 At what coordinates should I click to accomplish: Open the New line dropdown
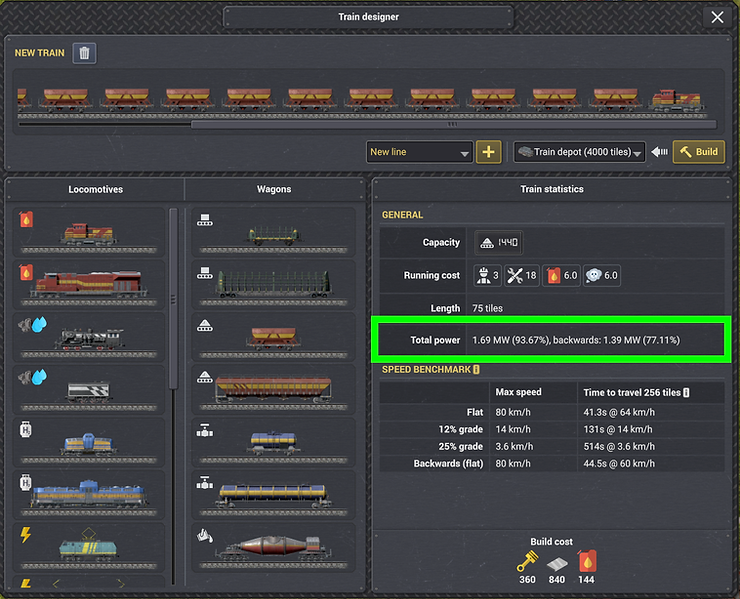(x=419, y=152)
